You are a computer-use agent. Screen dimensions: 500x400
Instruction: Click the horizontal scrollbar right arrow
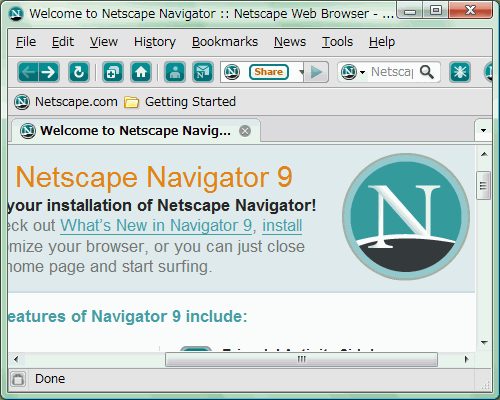(x=467, y=359)
